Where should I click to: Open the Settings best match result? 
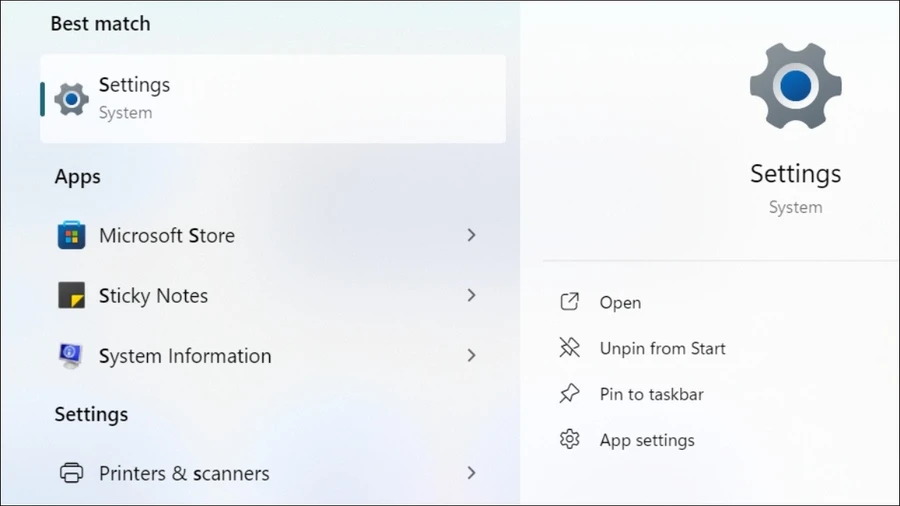[x=273, y=99]
